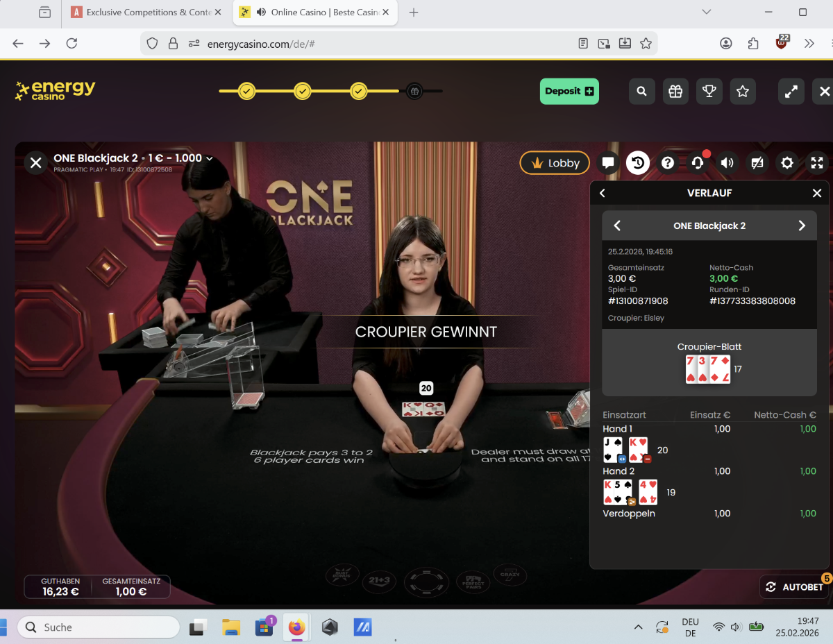Open promotions via the gift icon
The image size is (833, 644).
(x=675, y=92)
